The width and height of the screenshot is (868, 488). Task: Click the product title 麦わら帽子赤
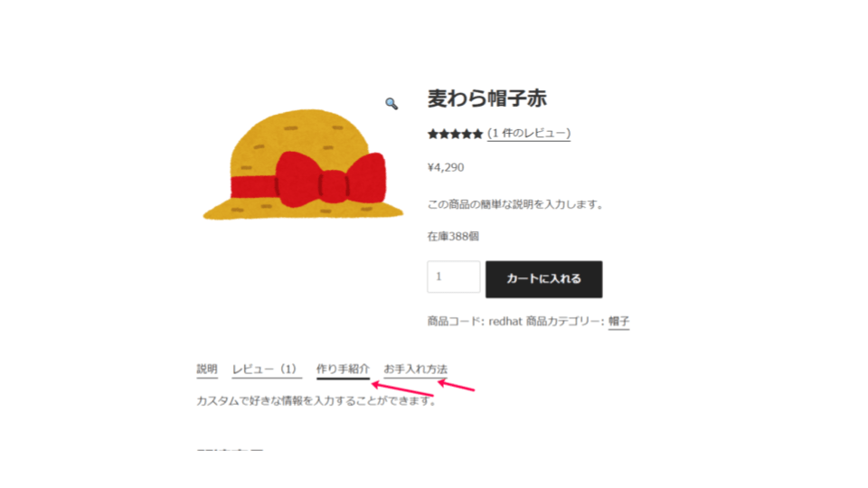(486, 99)
